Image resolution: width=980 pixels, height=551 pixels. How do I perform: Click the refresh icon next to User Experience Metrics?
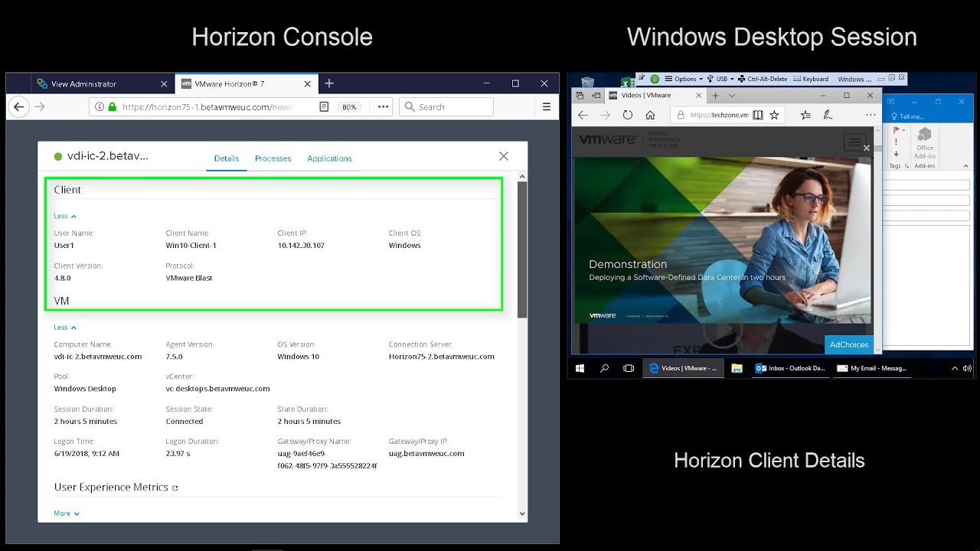175,487
